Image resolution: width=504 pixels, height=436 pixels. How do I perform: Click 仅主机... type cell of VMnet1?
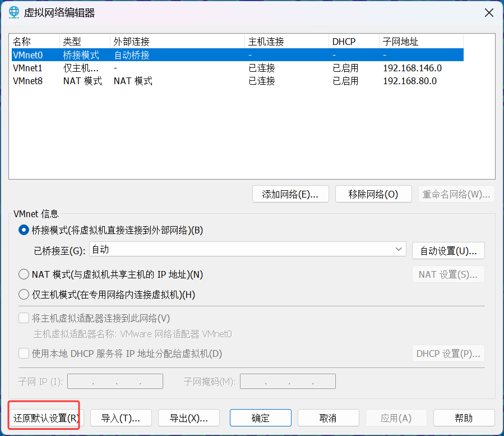[81, 68]
